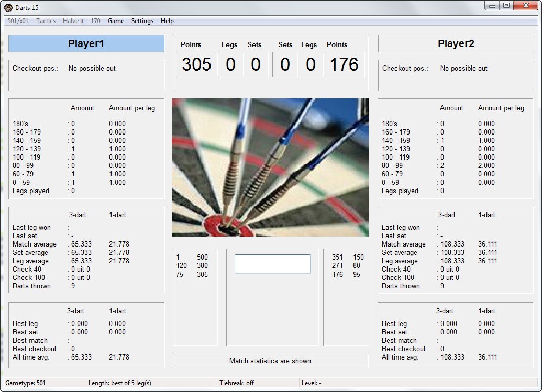The width and height of the screenshot is (542, 392).
Task: Open the Game menu
Action: tap(116, 21)
